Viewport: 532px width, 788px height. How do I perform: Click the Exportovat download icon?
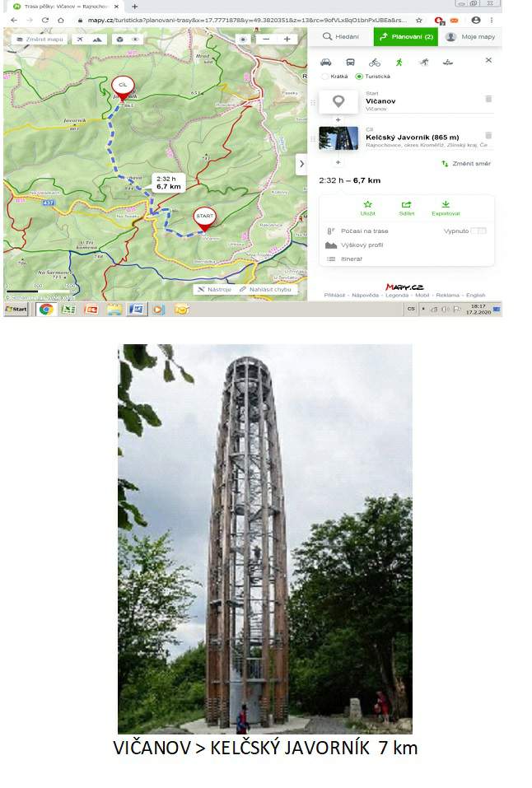tap(446, 204)
